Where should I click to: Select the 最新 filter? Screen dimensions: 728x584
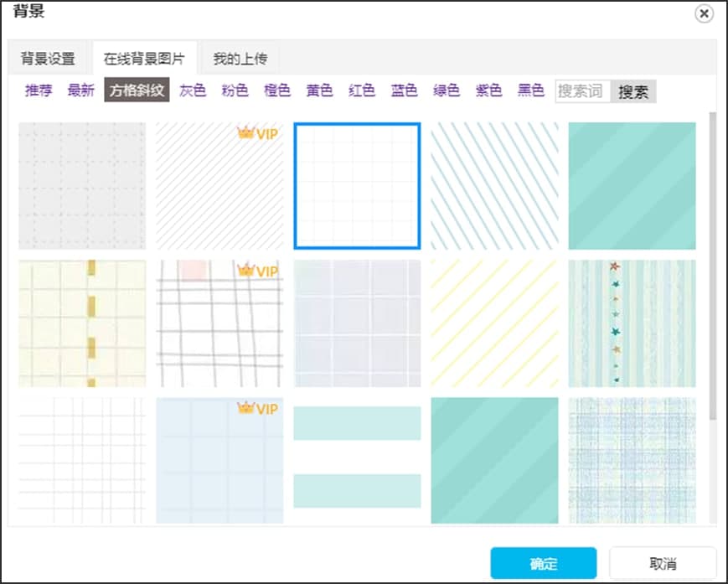(x=80, y=91)
